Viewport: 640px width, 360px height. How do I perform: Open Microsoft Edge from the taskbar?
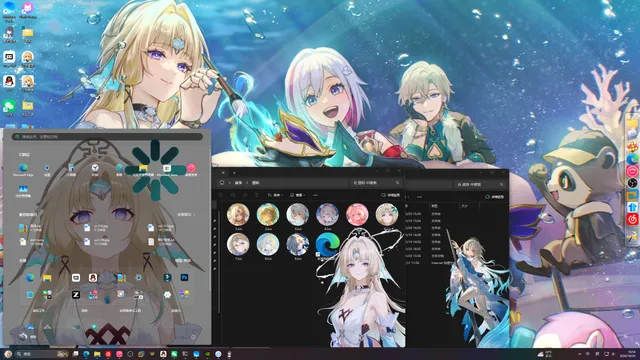(x=86, y=354)
